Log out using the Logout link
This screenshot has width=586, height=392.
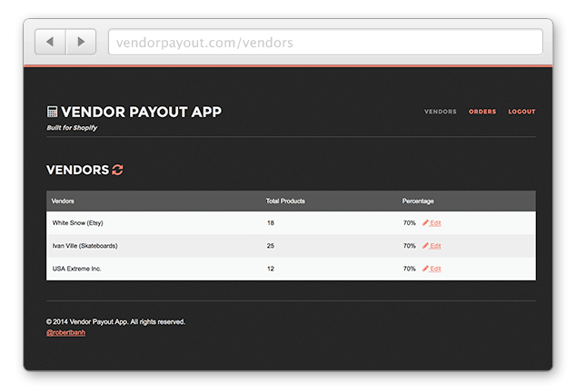click(x=521, y=112)
